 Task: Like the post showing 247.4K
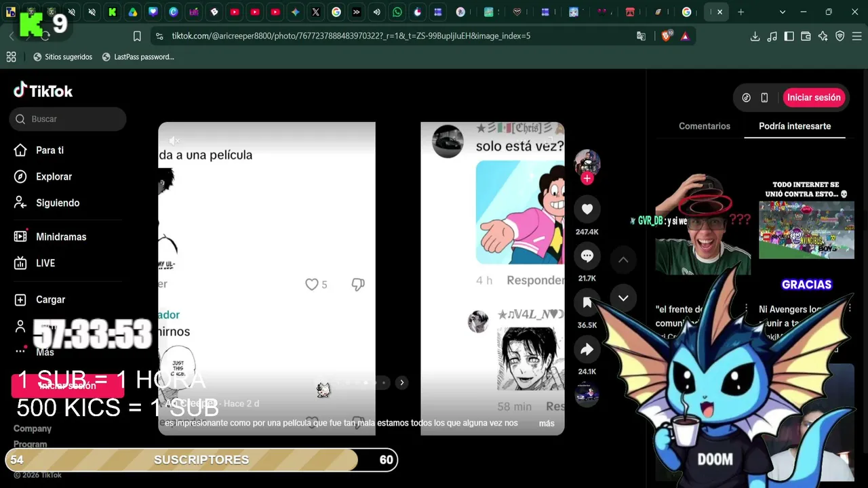[587, 209]
